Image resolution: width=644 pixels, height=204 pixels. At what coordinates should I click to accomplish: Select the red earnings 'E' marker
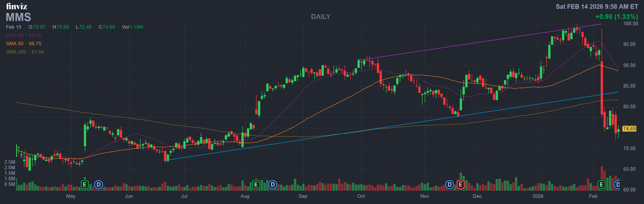[460, 185]
